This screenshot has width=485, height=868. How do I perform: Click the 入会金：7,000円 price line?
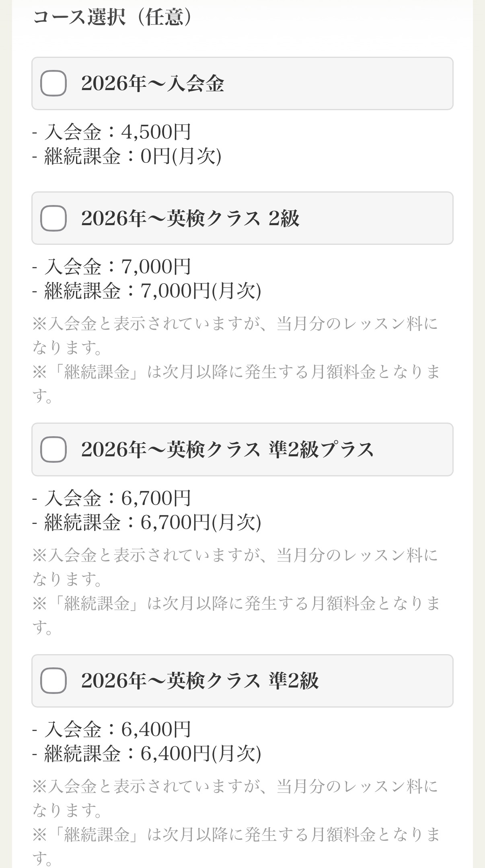pos(112,267)
